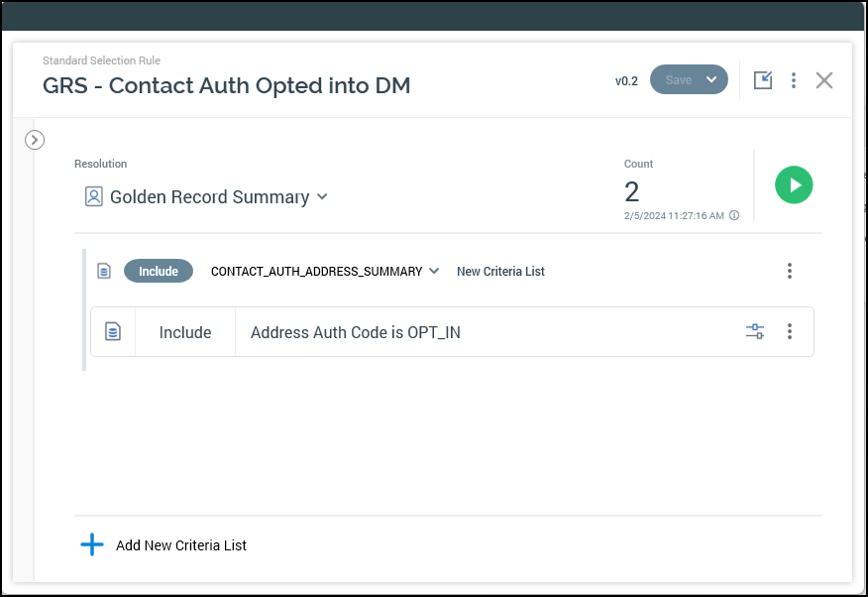The width and height of the screenshot is (868, 597).
Task: Open the rule's header three-dot options menu
Action: (794, 80)
